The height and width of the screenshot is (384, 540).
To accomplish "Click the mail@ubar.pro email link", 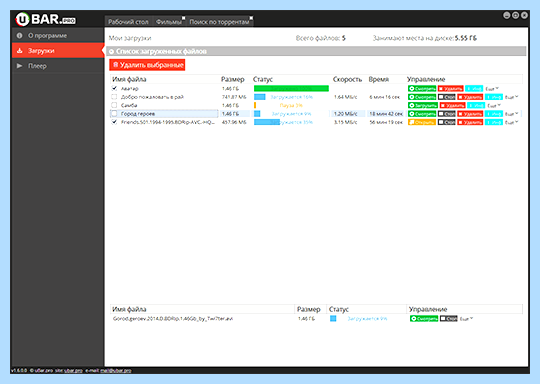I will (x=116, y=371).
